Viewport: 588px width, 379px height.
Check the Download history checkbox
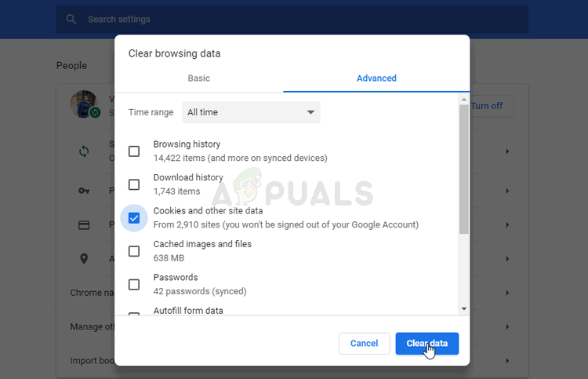point(134,184)
